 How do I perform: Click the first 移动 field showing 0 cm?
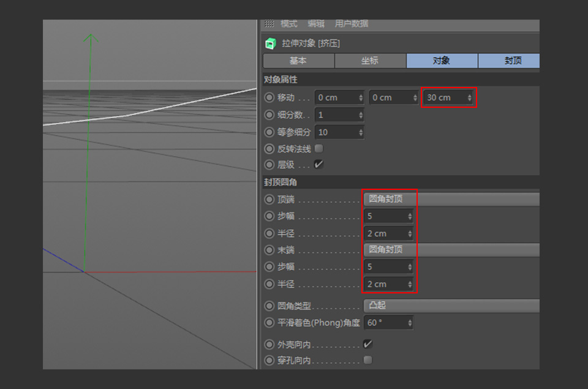(339, 97)
